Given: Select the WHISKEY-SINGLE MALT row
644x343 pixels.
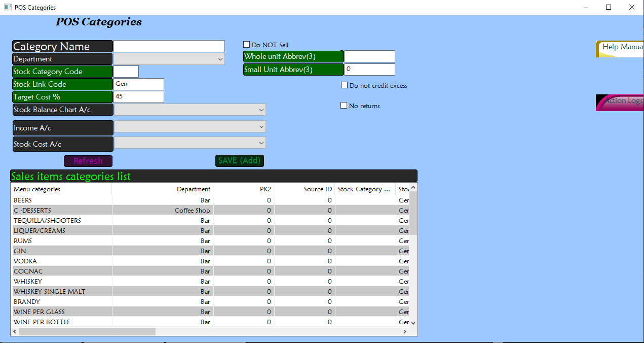Looking at the screenshot, I should click(210, 292).
